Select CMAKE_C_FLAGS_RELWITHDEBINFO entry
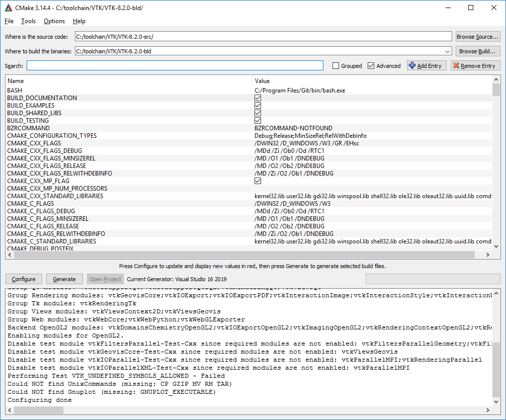 pos(56,234)
